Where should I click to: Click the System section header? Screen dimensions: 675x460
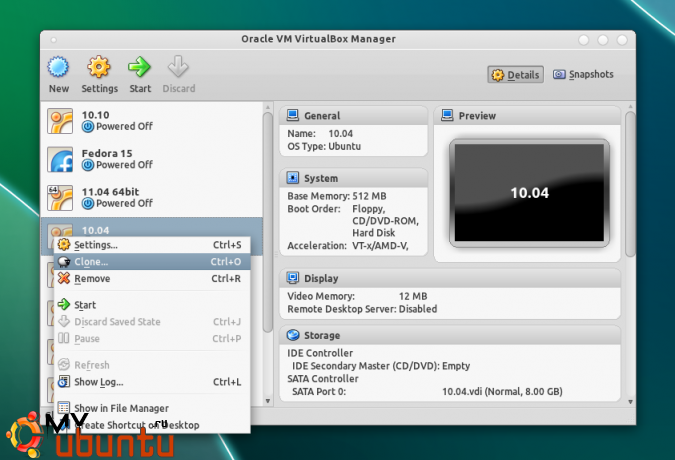[353, 178]
